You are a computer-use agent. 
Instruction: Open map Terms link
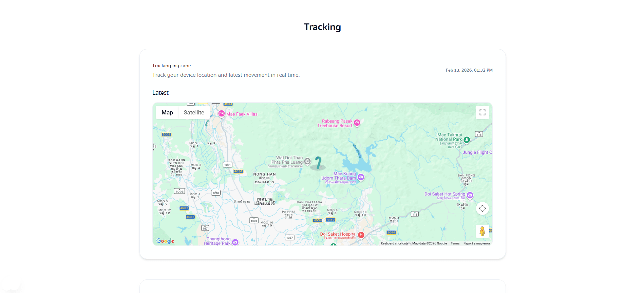point(455,243)
